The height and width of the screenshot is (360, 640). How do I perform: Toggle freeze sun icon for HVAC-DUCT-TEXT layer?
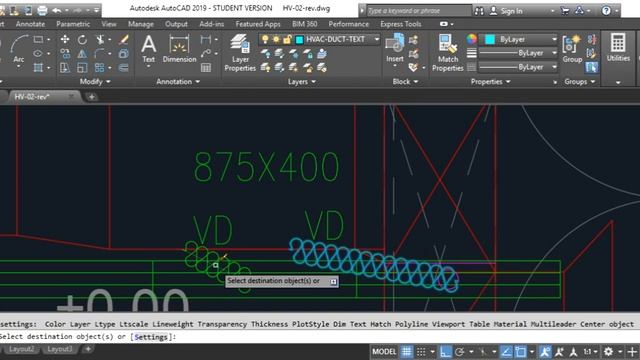pos(276,40)
